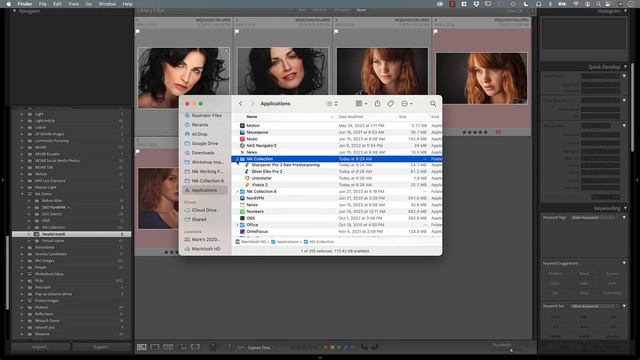Expand the Light folder in Lightroom
The height and width of the screenshot is (360, 640).
tap(22, 114)
